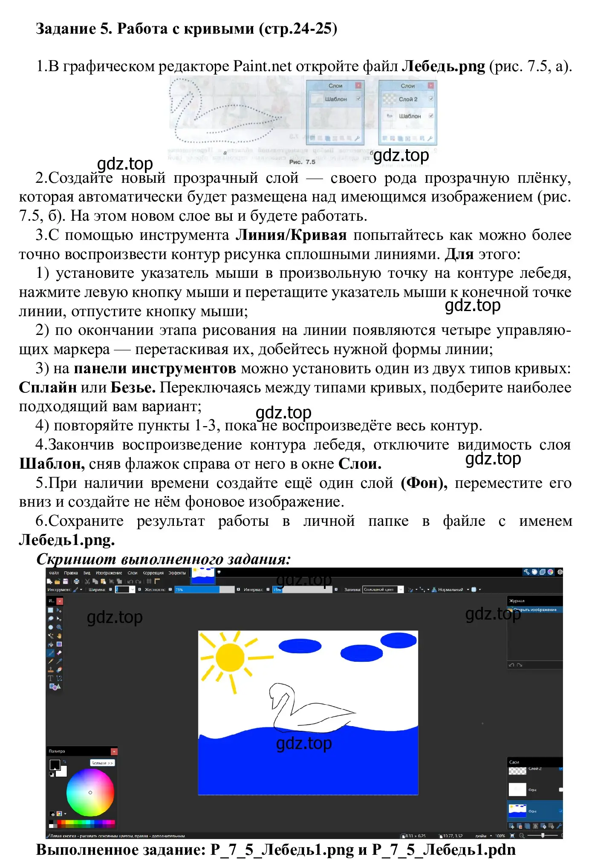This screenshot has height=868, width=612.
Task: Click the Open file folder icon
Action: [58, 581]
